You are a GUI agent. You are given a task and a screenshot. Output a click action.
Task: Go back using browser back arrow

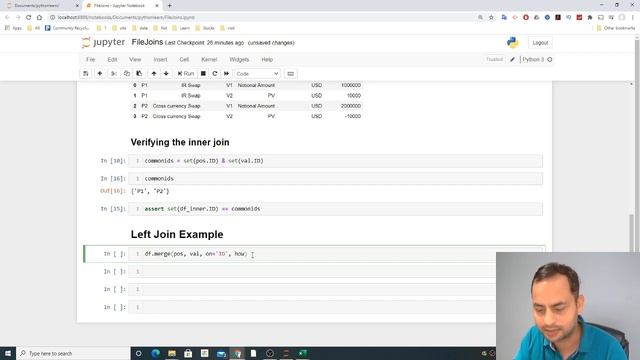[7, 17]
